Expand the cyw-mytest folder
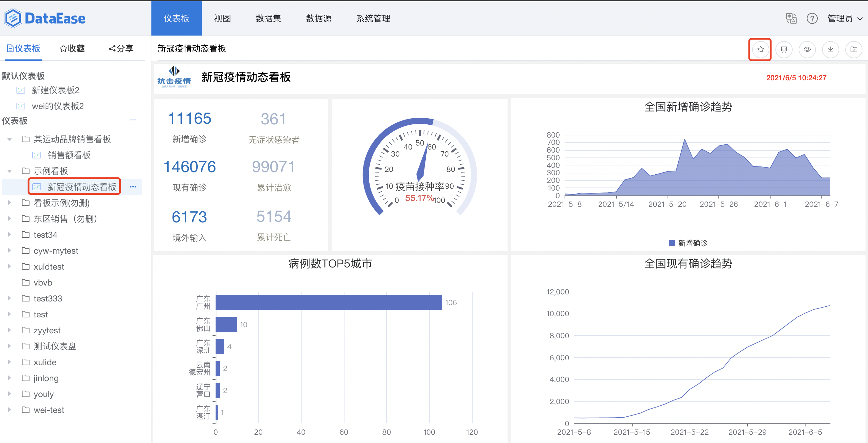 coord(10,251)
